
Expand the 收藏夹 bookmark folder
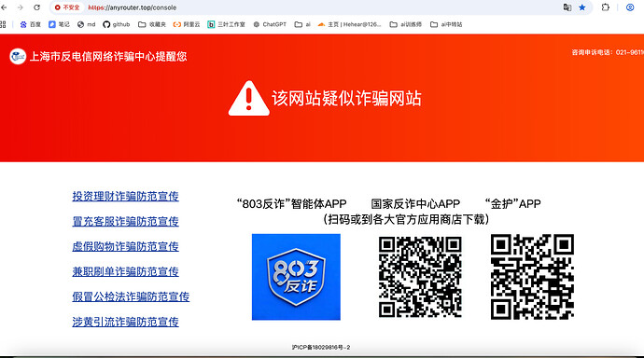(152, 24)
